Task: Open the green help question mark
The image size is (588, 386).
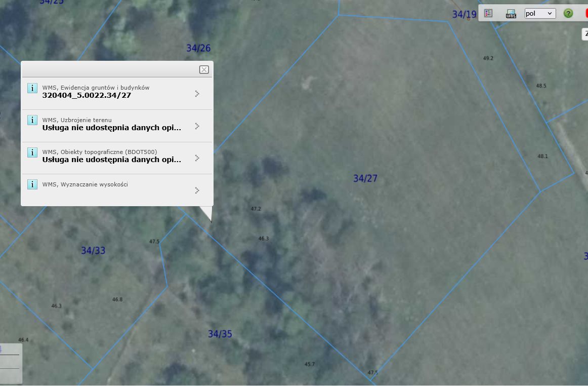Action: (568, 13)
